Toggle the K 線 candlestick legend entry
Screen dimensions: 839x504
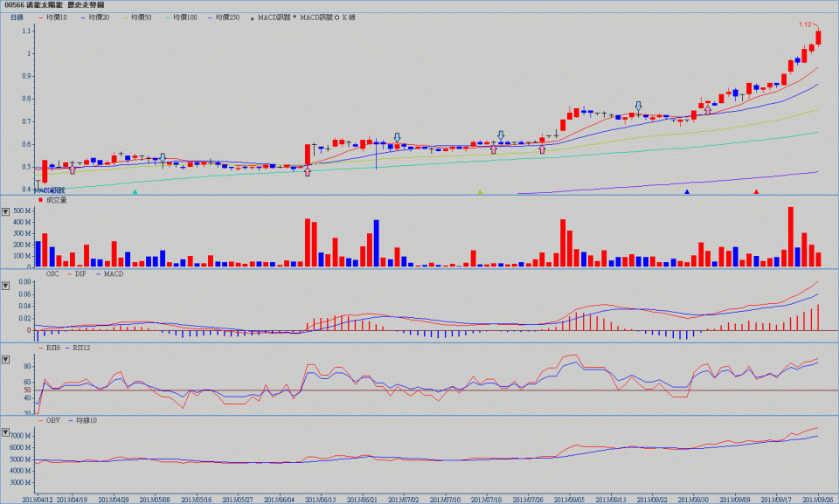coord(349,17)
